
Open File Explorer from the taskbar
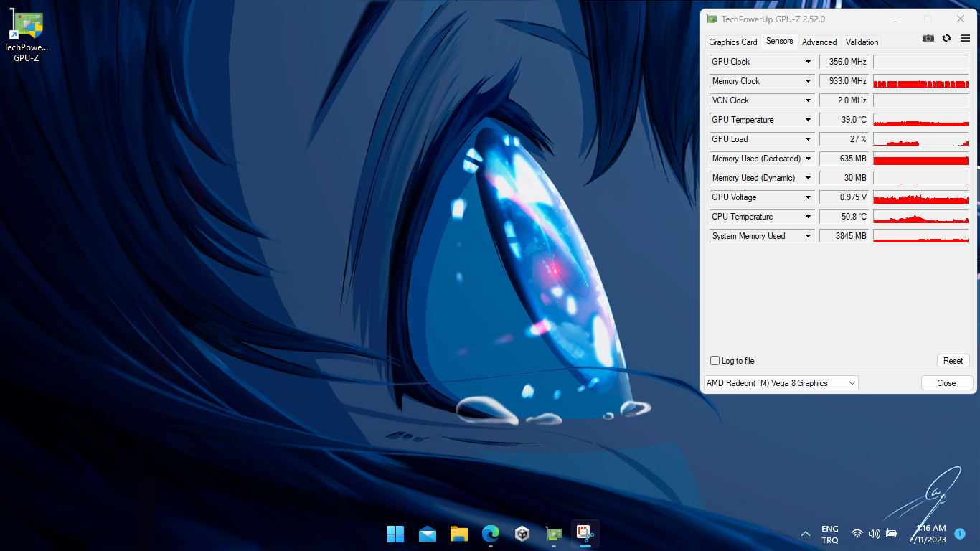click(459, 534)
